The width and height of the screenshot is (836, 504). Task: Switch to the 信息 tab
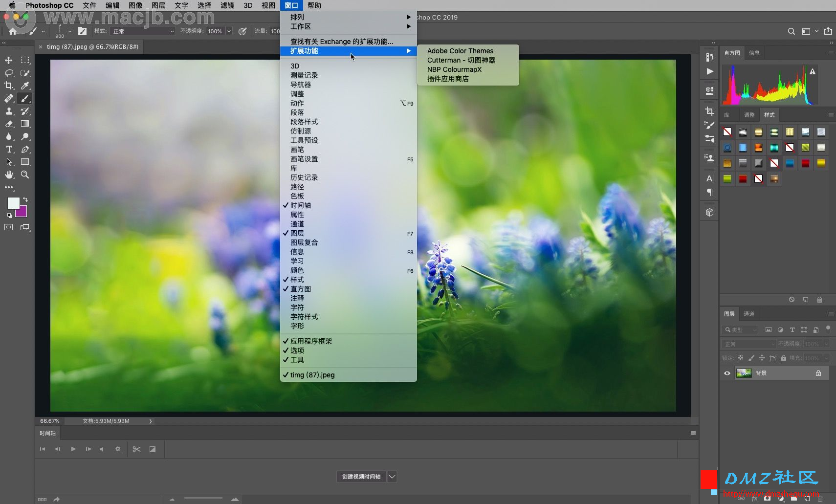point(754,53)
